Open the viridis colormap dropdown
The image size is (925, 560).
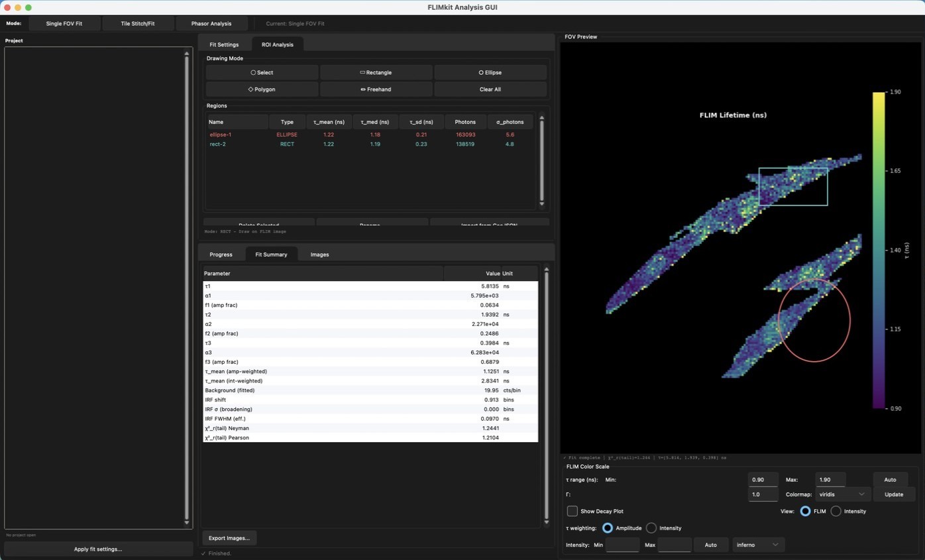click(x=843, y=494)
